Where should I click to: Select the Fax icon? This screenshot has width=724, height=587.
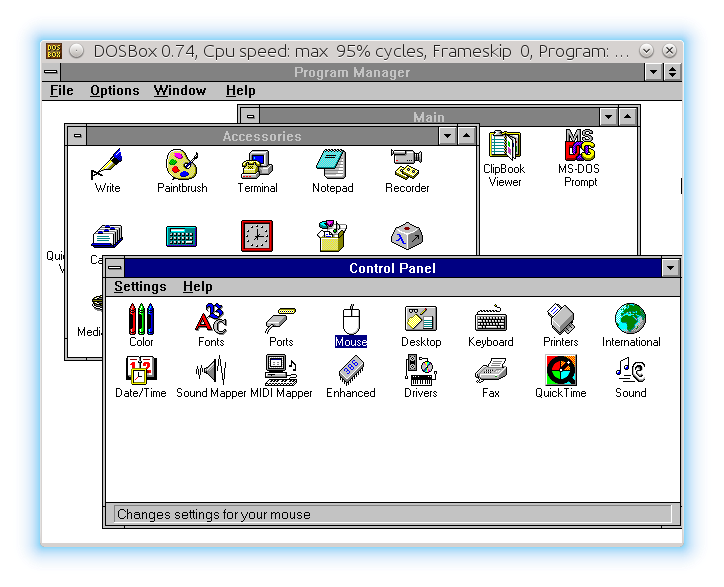tap(491, 376)
